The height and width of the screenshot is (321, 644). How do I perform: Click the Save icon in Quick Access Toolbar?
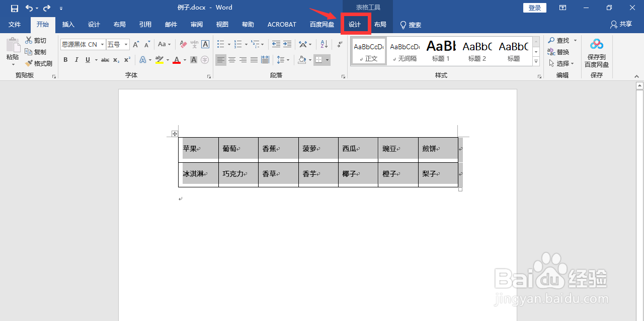15,7
